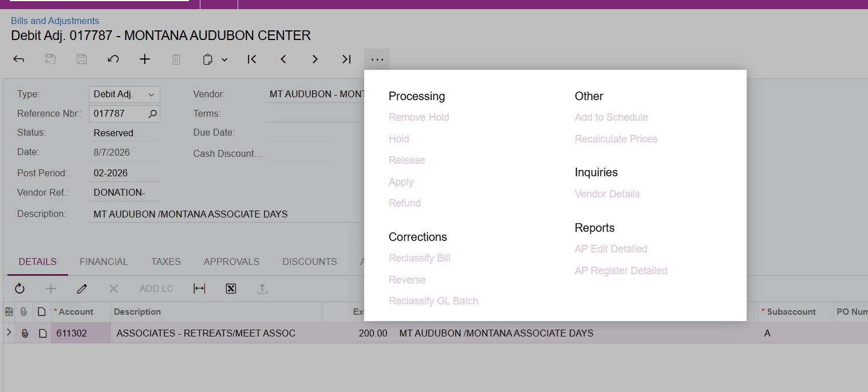868x392 pixels.
Task: Click the clipboard copy-paste icon
Action: (x=208, y=59)
